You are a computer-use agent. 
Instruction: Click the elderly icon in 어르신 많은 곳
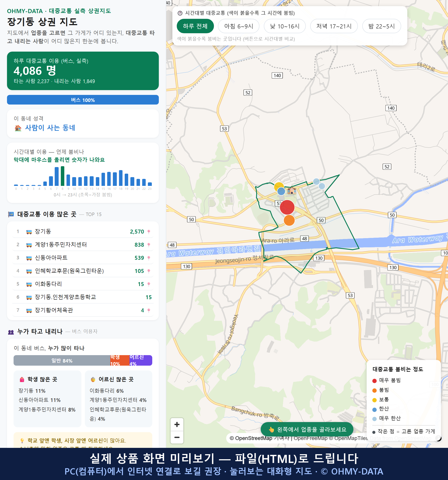(x=93, y=380)
